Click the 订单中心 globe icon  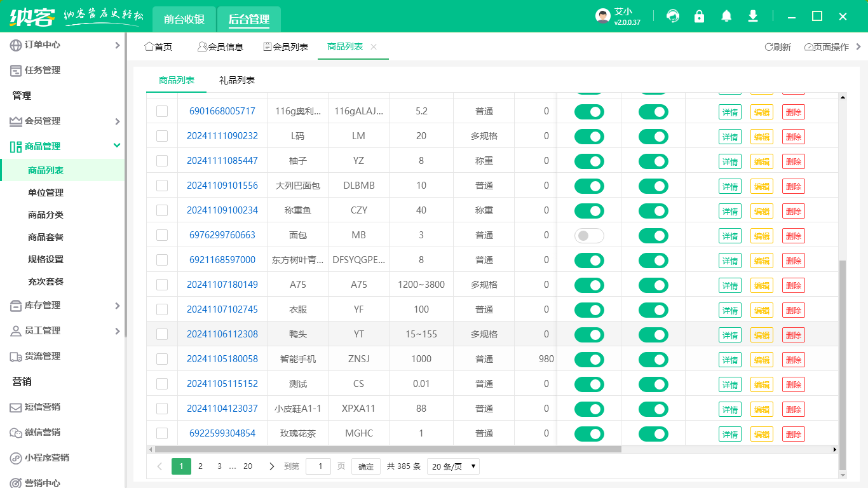point(16,45)
